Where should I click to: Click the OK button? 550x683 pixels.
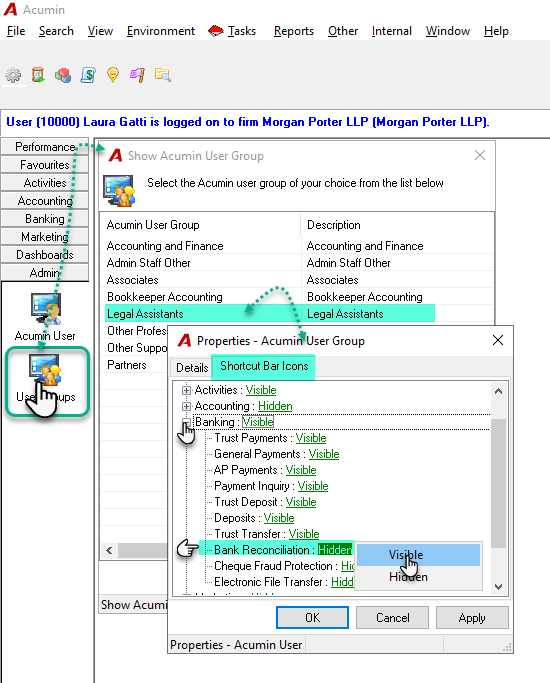[x=312, y=618]
